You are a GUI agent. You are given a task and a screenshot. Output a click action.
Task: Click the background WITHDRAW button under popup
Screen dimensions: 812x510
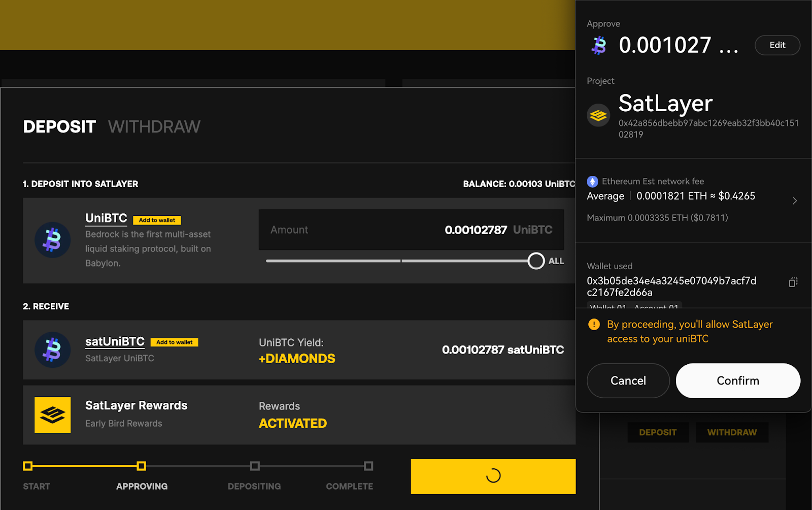(x=732, y=432)
